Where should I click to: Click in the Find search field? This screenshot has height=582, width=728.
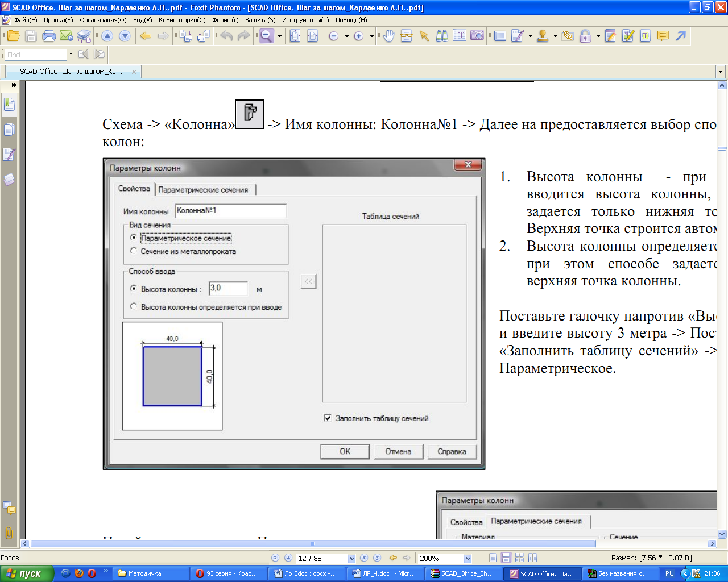pos(36,55)
